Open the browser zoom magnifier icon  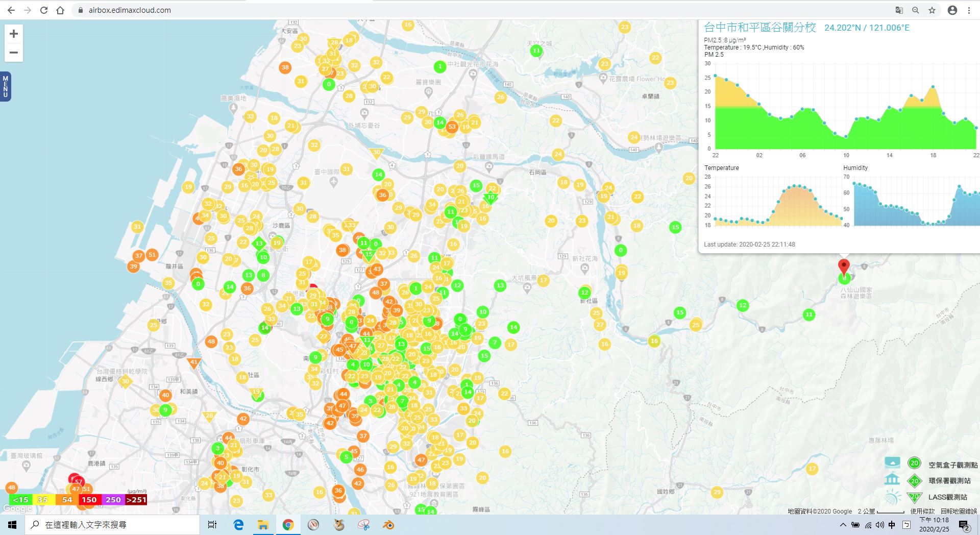click(916, 10)
